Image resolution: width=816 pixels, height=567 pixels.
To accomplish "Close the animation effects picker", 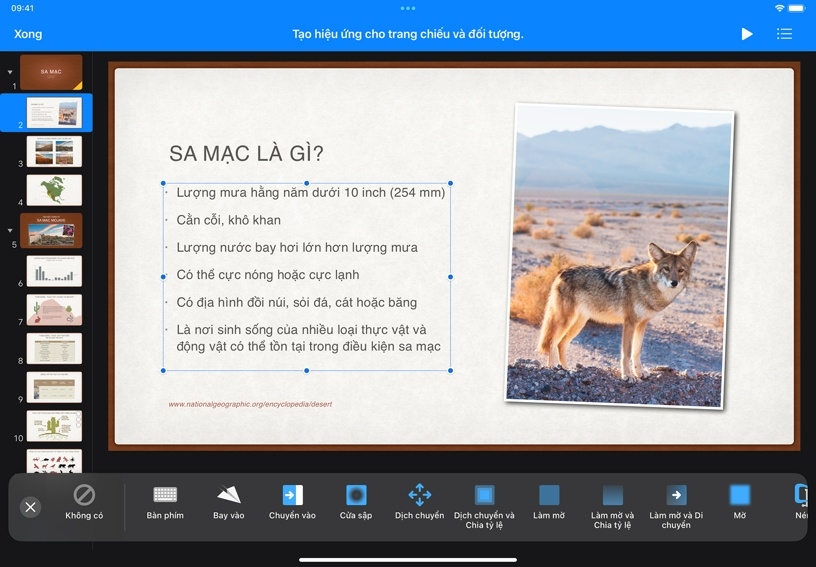I will click(x=31, y=507).
